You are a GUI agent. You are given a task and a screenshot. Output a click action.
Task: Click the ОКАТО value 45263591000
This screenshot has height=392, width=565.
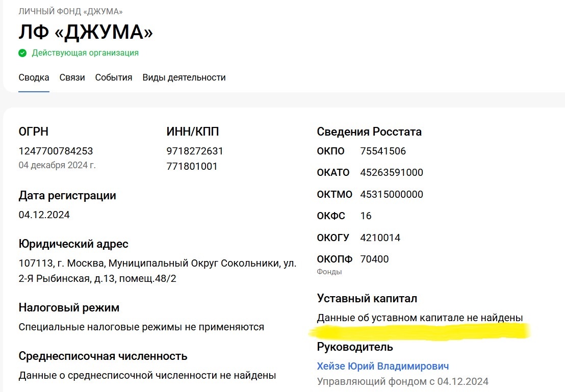[392, 173]
